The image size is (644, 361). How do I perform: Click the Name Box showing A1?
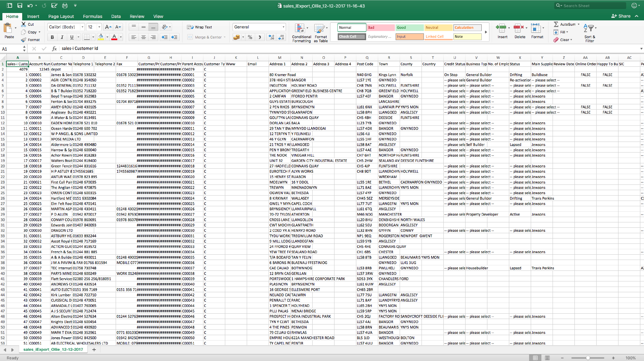coord(12,49)
